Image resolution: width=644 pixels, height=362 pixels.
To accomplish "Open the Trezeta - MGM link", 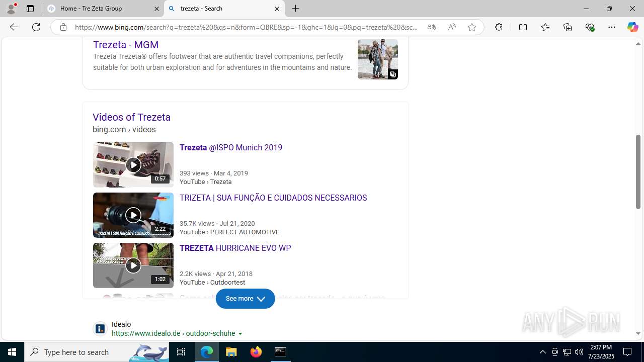I will (126, 45).
